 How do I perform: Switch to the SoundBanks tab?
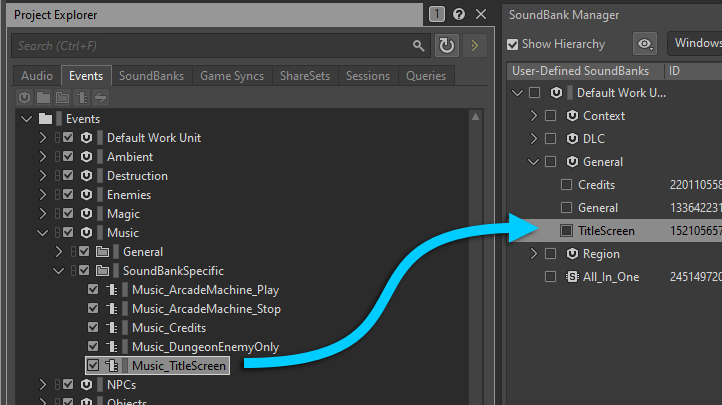[x=151, y=76]
